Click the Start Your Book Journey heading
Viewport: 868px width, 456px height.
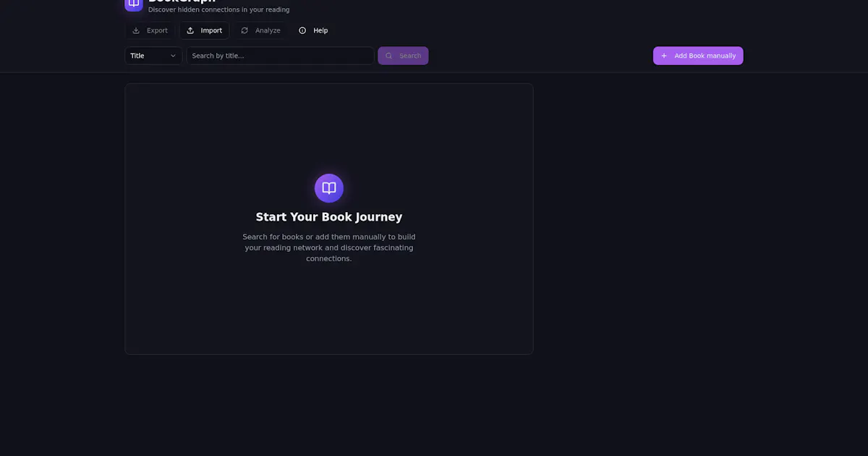[329, 217]
